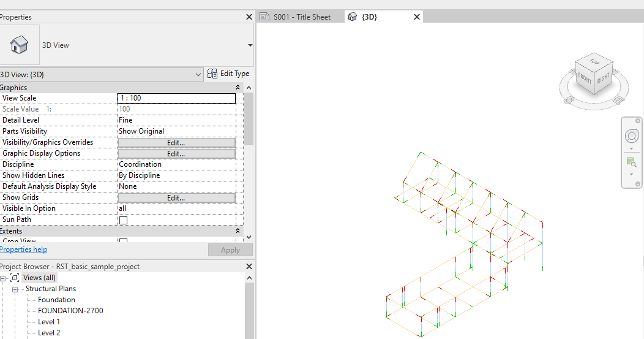Open navigation bar customize menu button
The height and width of the screenshot is (339, 644).
pos(637,184)
